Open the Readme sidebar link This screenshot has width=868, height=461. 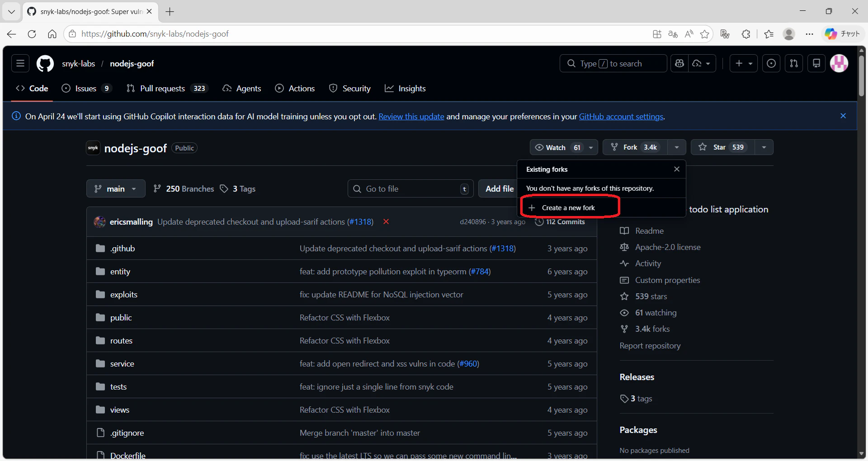[649, 231]
